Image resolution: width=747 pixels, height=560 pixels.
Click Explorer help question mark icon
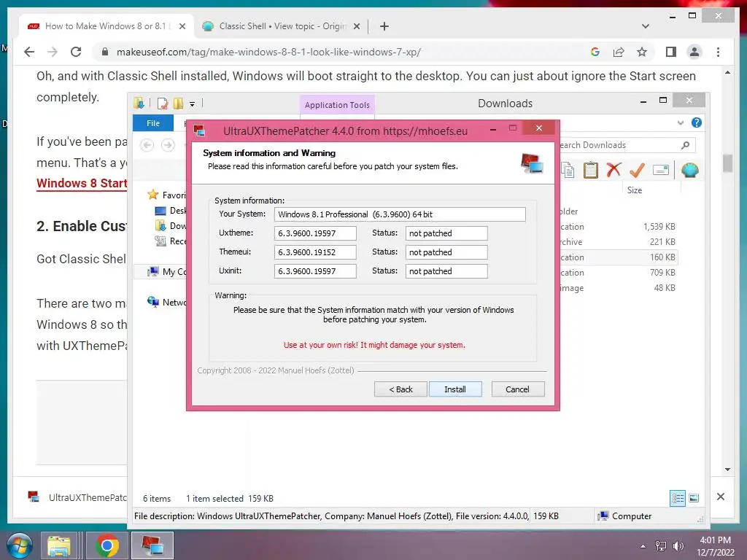click(697, 122)
